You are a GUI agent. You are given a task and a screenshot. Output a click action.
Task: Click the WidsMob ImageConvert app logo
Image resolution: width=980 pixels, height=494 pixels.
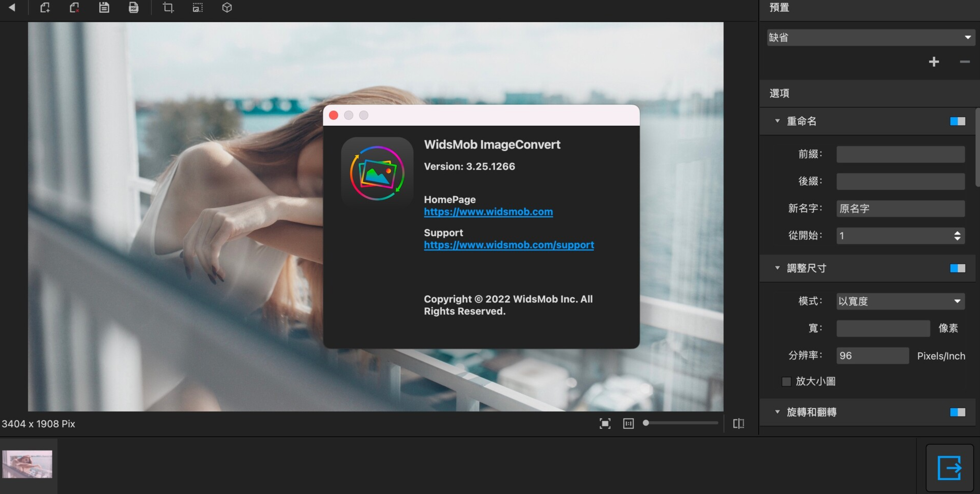[x=377, y=173]
